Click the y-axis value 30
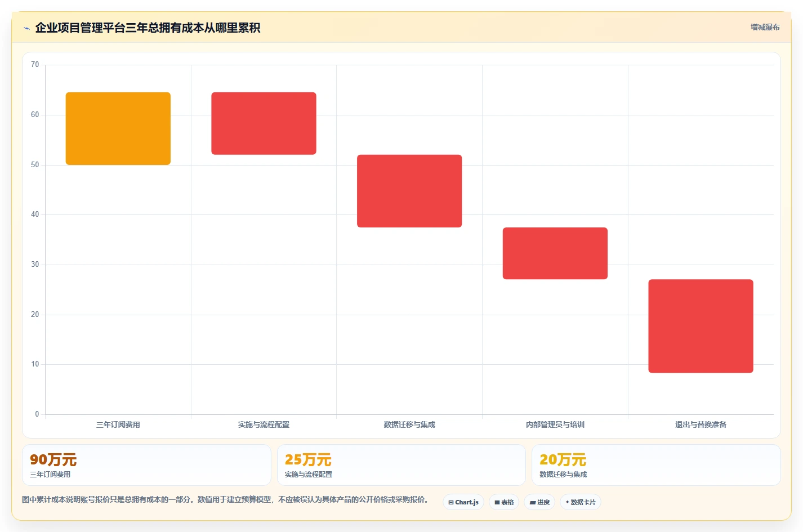Viewport: 803px width, 532px height. click(x=35, y=265)
